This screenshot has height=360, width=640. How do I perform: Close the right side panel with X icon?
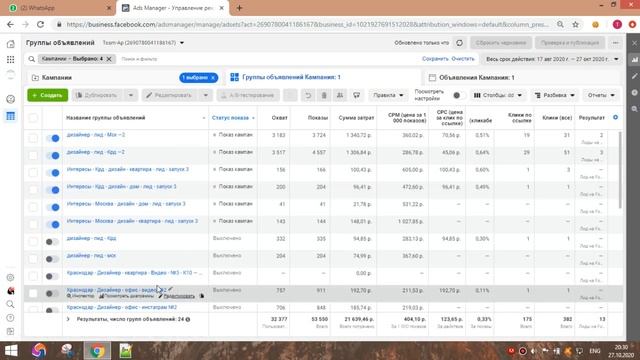coord(634,43)
